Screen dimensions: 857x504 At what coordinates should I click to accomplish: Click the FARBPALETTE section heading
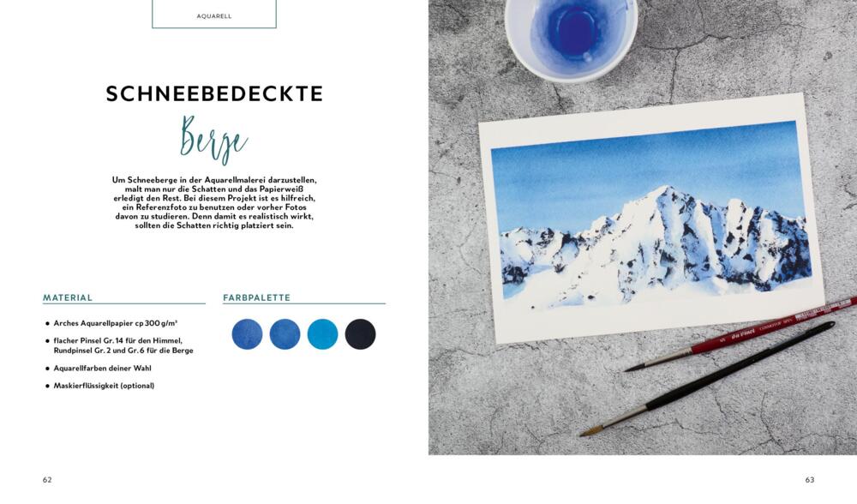click(x=257, y=297)
